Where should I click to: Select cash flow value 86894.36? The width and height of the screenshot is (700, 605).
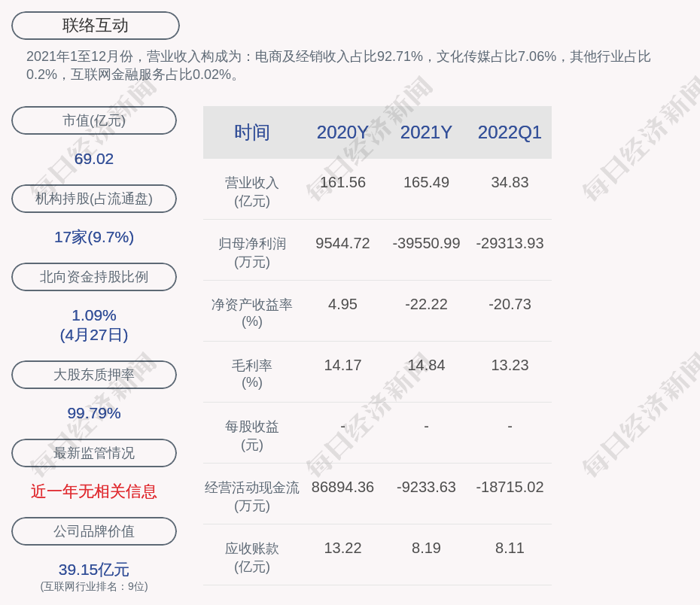point(343,487)
